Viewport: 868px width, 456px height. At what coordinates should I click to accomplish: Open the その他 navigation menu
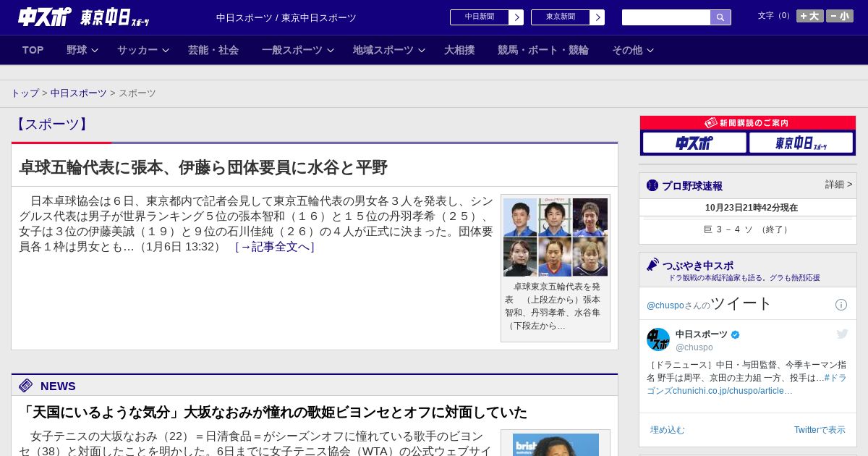(627, 50)
